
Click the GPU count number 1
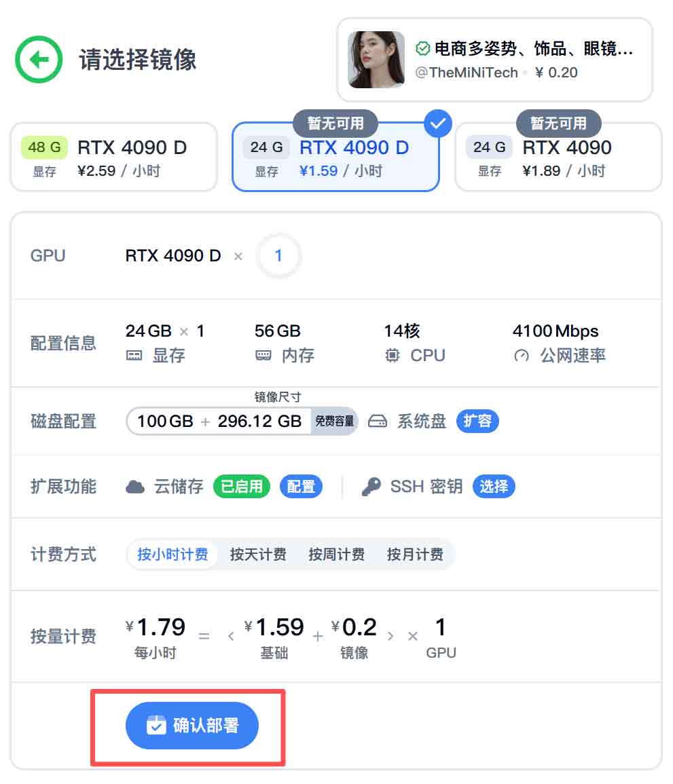278,256
